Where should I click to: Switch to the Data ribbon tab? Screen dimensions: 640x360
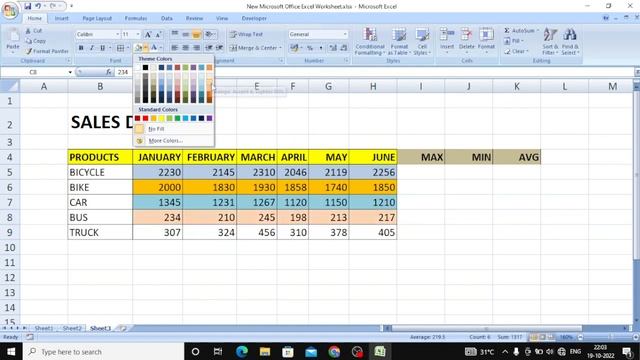coord(167,18)
